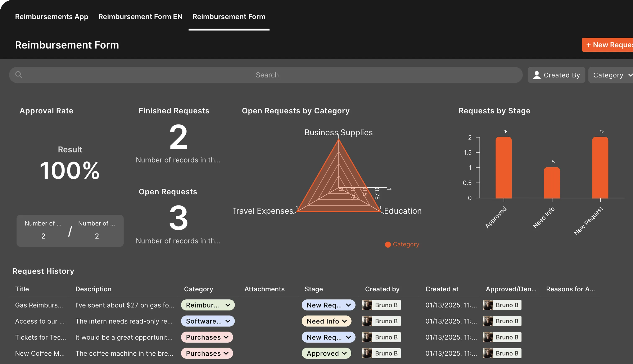633x364 pixels.
Task: Switch to the Reimbursements App tab
Action: pyautogui.click(x=51, y=17)
